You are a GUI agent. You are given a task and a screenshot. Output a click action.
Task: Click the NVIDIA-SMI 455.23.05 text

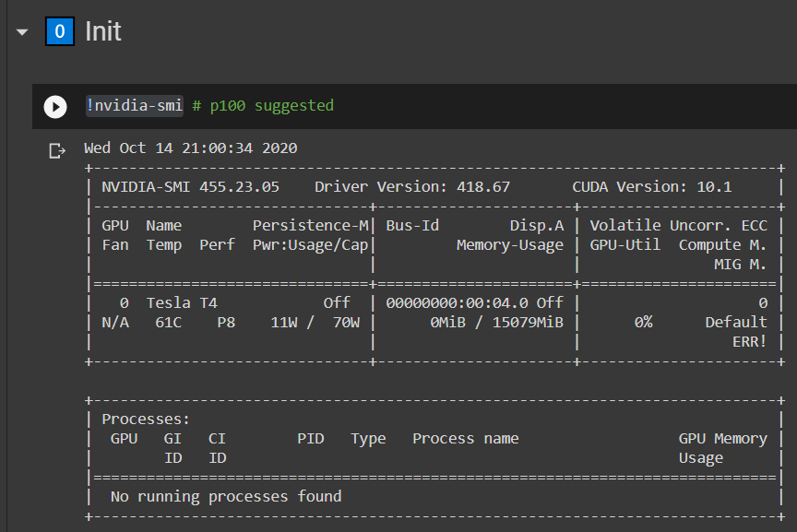point(190,187)
